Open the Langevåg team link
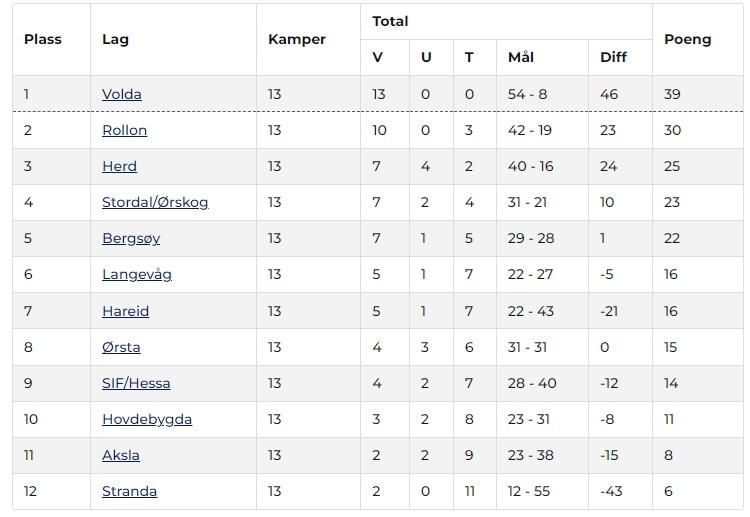 pos(137,274)
